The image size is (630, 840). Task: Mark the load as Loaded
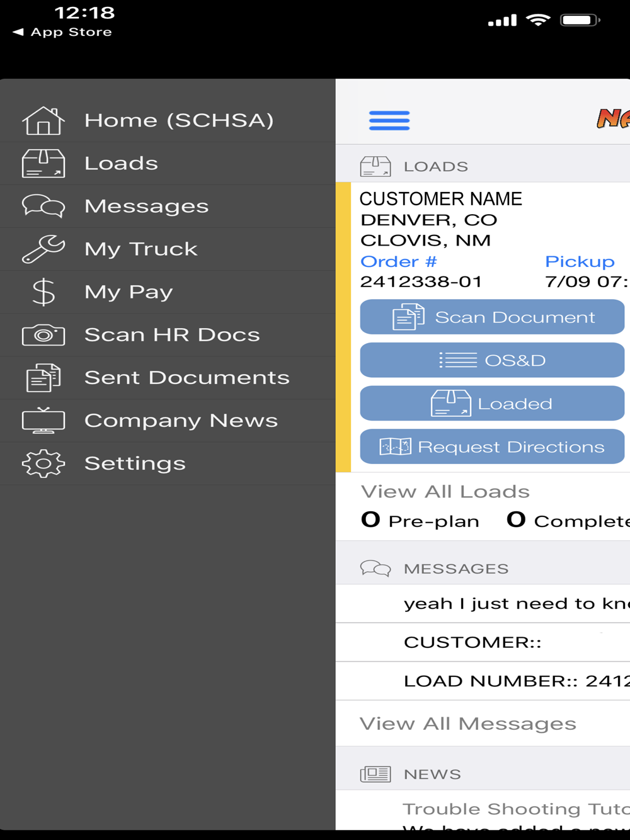[492, 404]
